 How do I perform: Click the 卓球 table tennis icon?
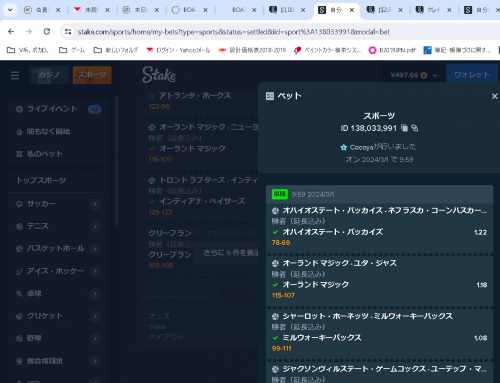(x=19, y=294)
